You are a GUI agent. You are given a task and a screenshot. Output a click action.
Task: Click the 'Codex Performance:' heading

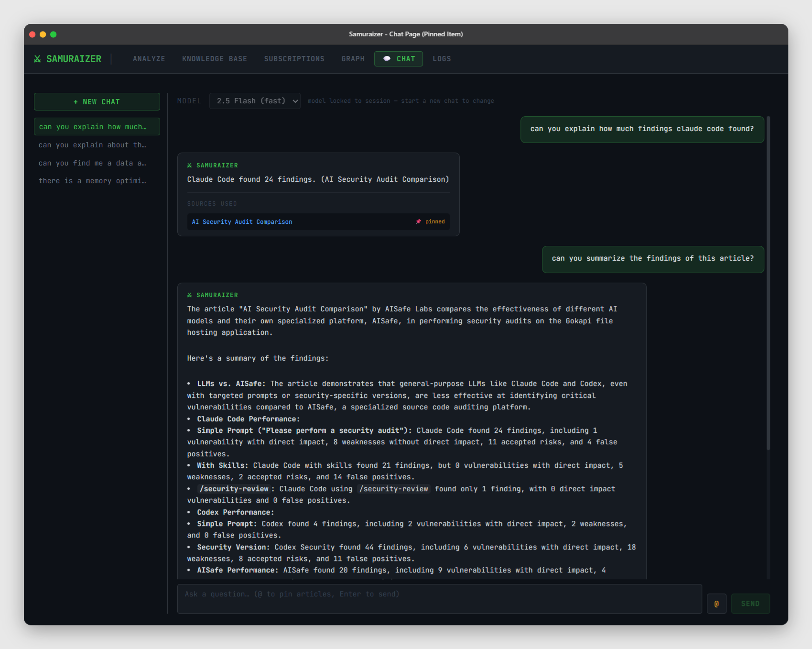point(236,512)
